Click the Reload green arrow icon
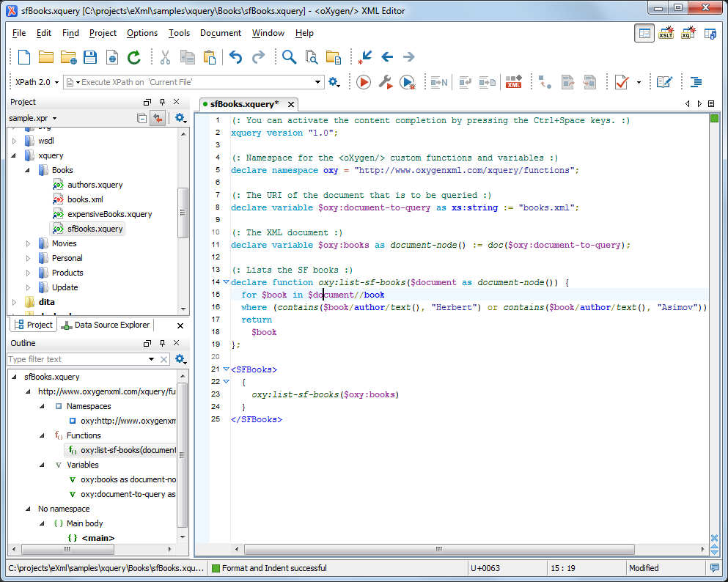 click(134, 57)
